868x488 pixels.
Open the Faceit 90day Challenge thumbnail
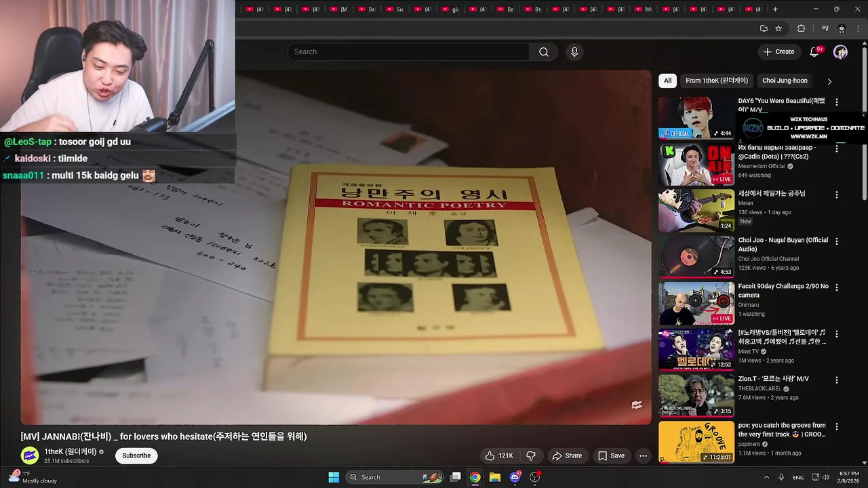[x=696, y=303]
